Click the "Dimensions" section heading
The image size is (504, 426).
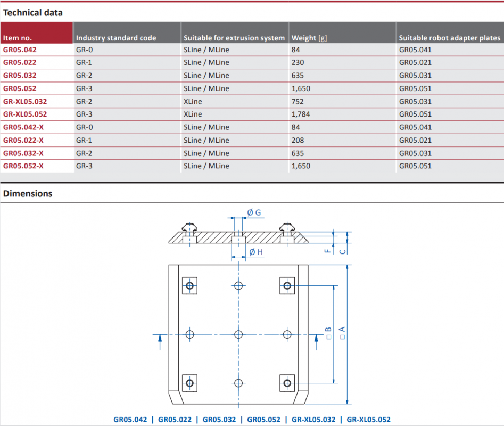(x=28, y=193)
